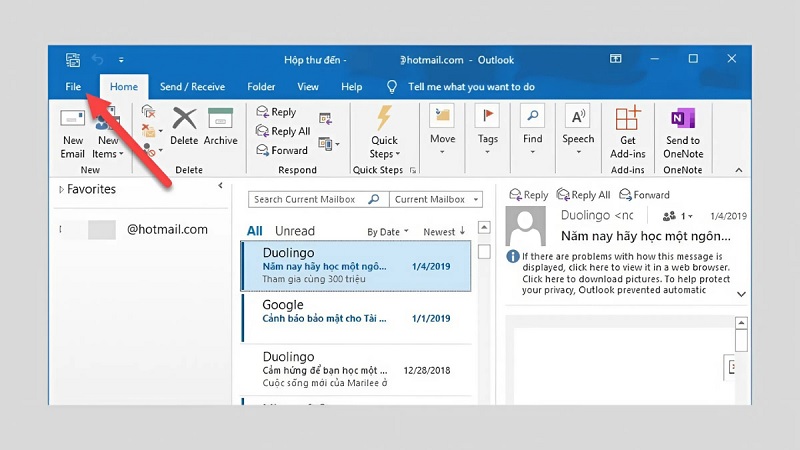The image size is (800, 450).
Task: Open the File tab
Action: [73, 87]
